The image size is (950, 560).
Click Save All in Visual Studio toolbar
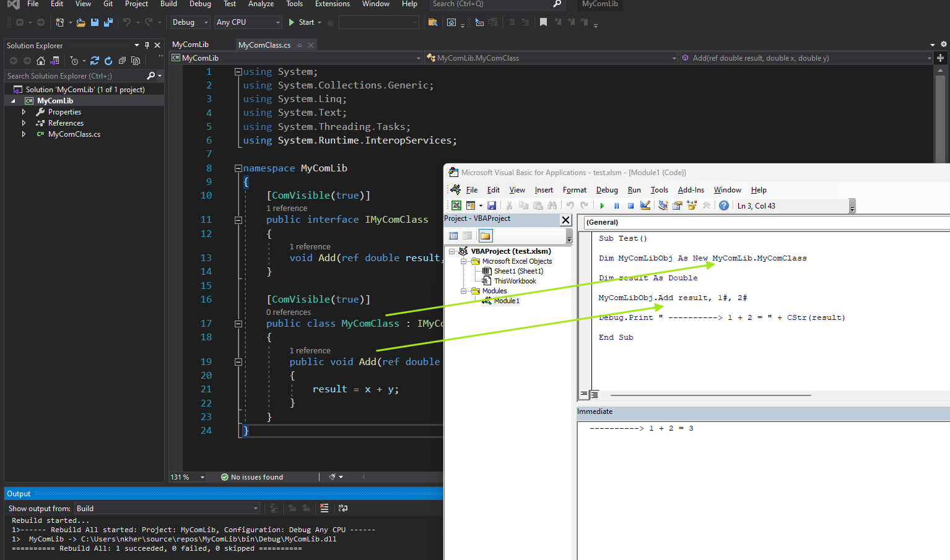108,22
